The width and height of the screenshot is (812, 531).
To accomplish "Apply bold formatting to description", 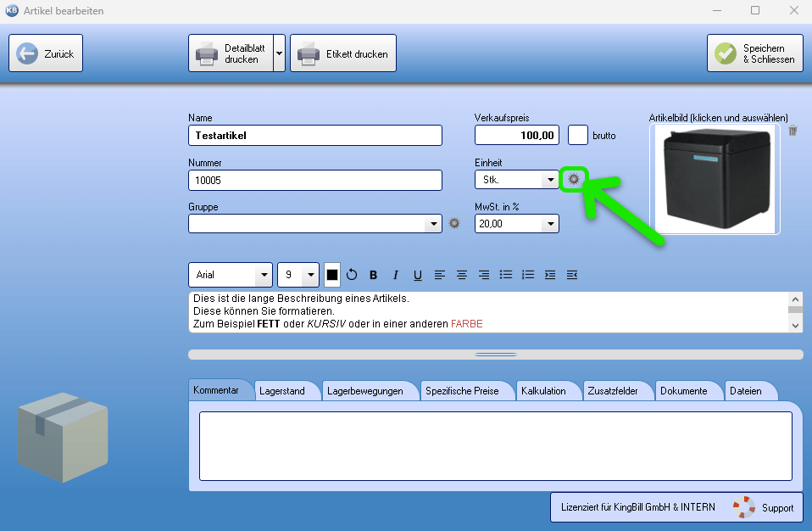I will point(373,275).
